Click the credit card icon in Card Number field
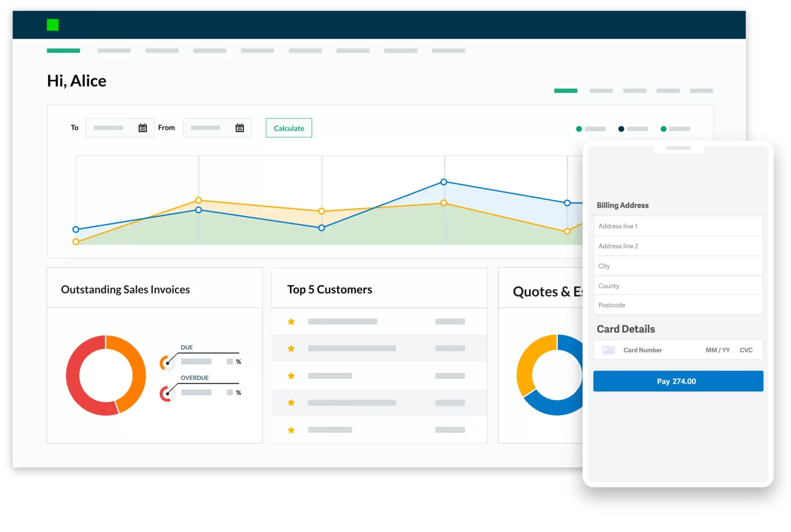791x532 pixels. 608,350
